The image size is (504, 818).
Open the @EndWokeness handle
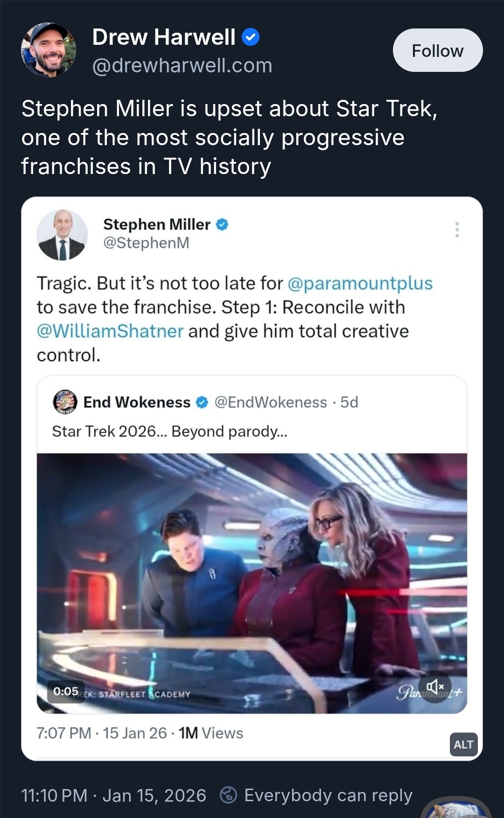coord(271,402)
